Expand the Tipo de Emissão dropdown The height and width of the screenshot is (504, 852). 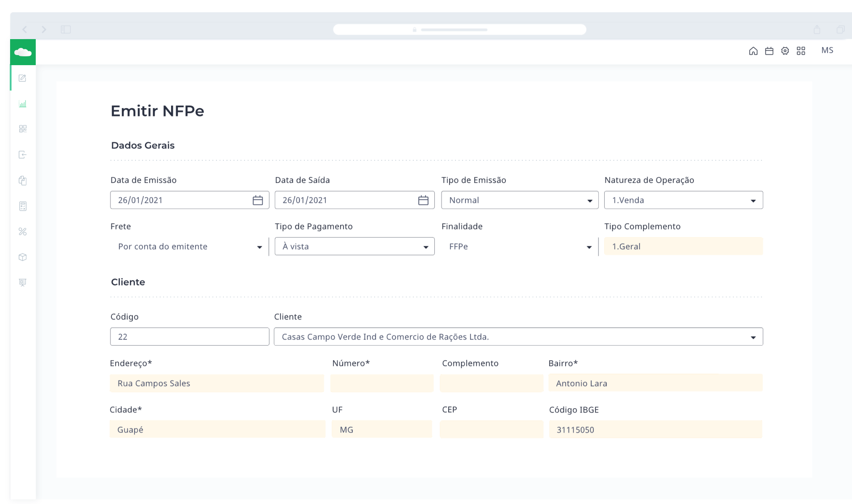519,200
